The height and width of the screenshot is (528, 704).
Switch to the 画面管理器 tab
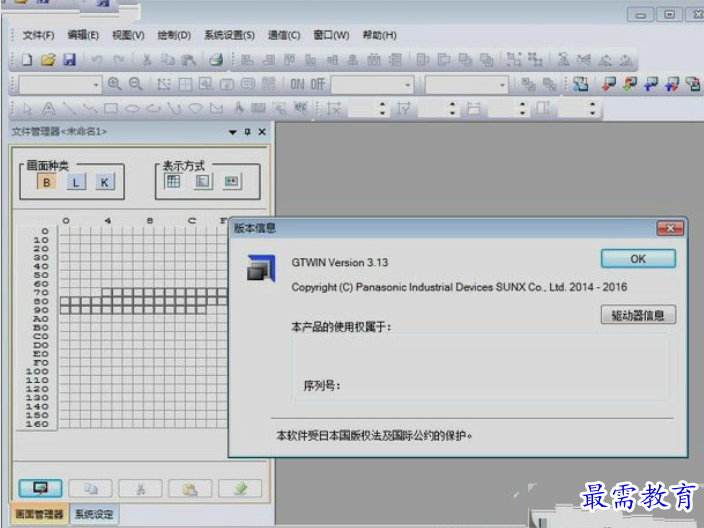(40, 514)
